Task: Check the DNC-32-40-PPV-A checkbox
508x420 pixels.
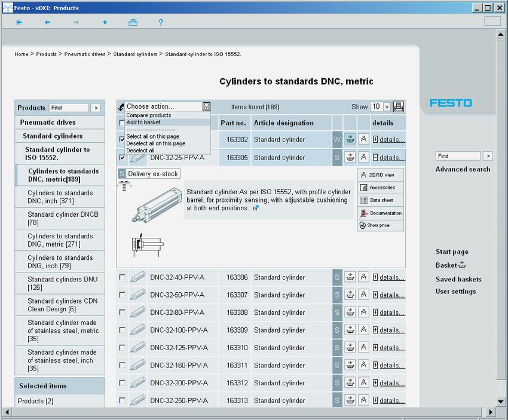Action: (122, 277)
